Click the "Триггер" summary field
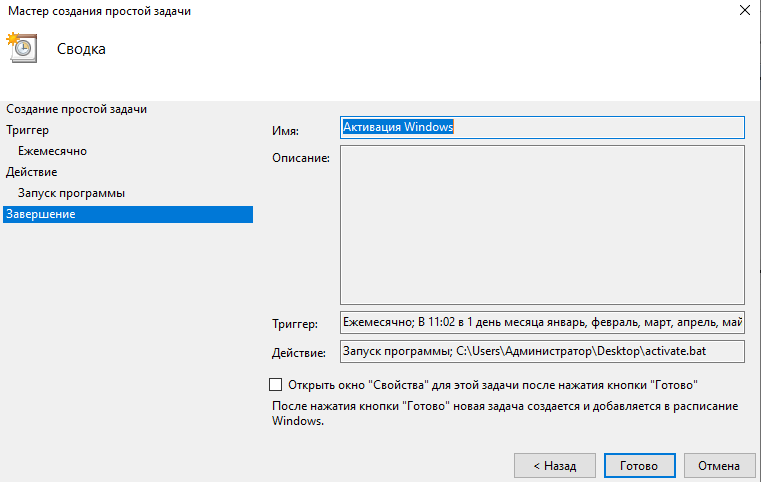Viewport: 761px width, 482px height. click(x=542, y=322)
